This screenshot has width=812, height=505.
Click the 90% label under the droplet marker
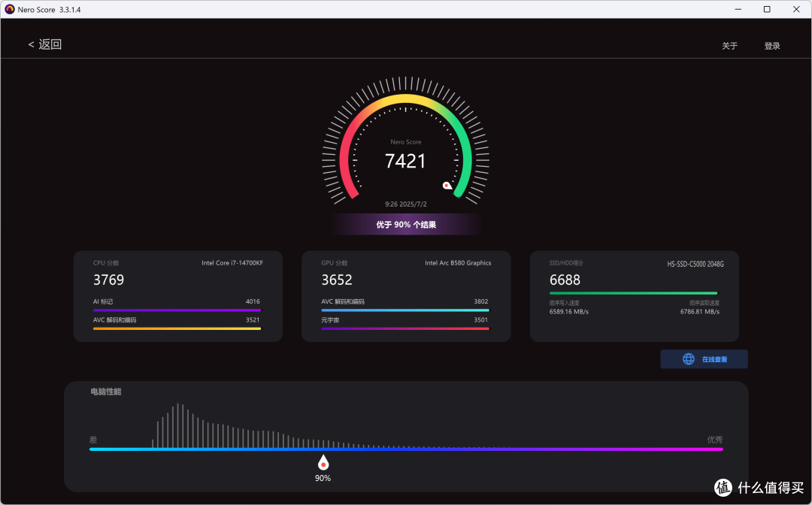[x=323, y=478]
